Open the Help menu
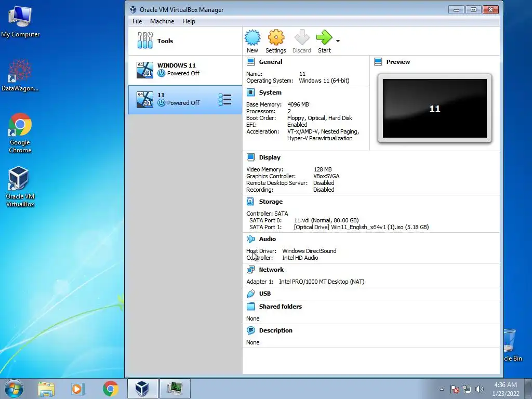The height and width of the screenshot is (399, 532). click(x=189, y=21)
